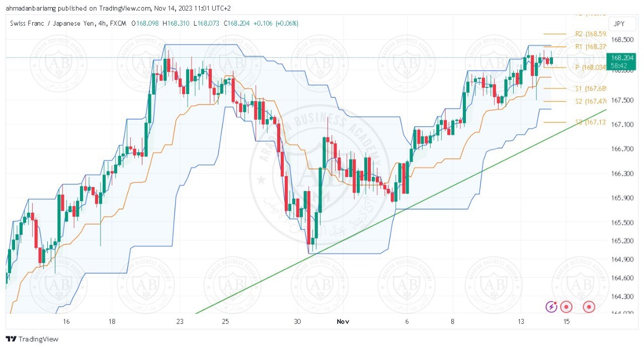Click the 166.300 price scale label
The image size is (644, 349).
pyautogui.click(x=622, y=173)
